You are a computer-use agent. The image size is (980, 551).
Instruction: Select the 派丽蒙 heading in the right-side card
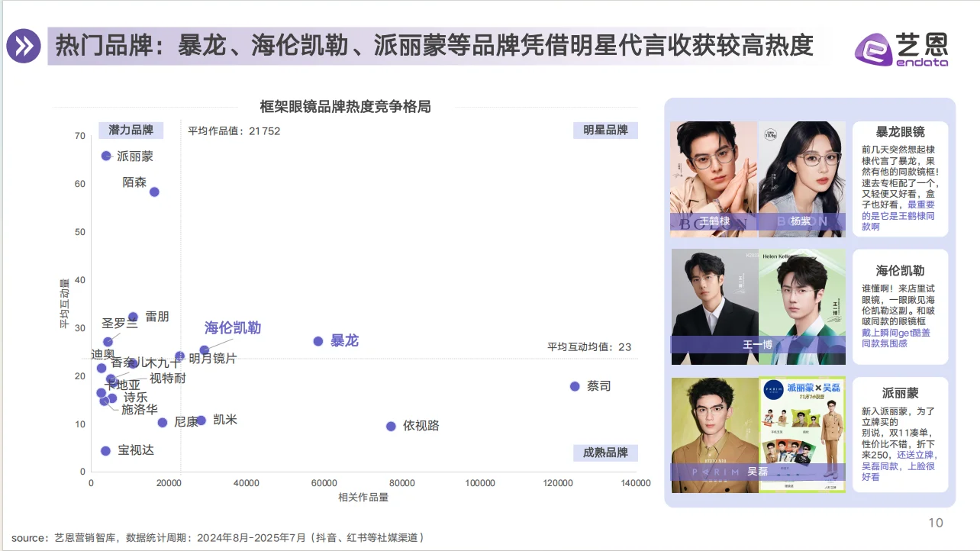point(901,394)
